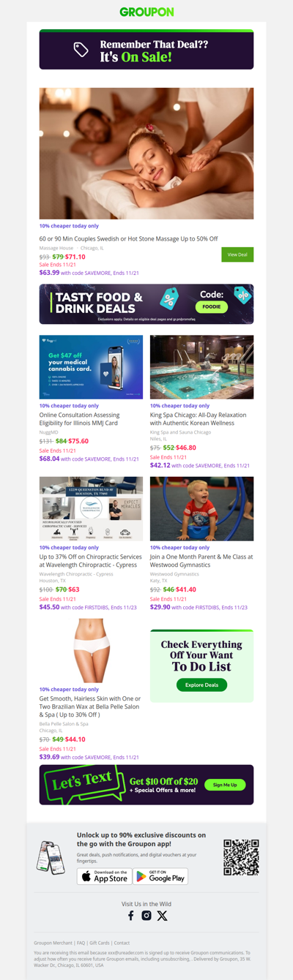Click the FOODIE code pill in banner
293x980 pixels.
212,307
